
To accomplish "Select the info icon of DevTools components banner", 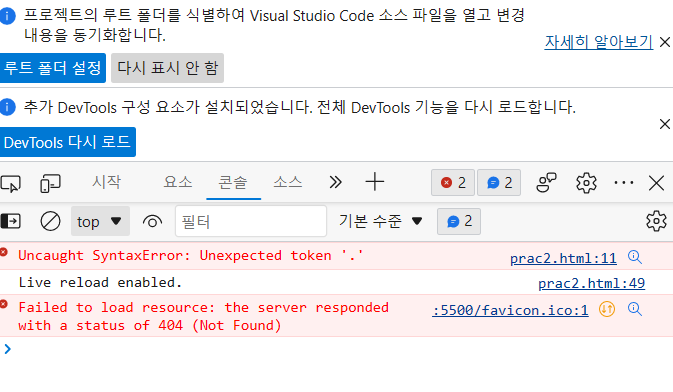I will tap(7, 107).
